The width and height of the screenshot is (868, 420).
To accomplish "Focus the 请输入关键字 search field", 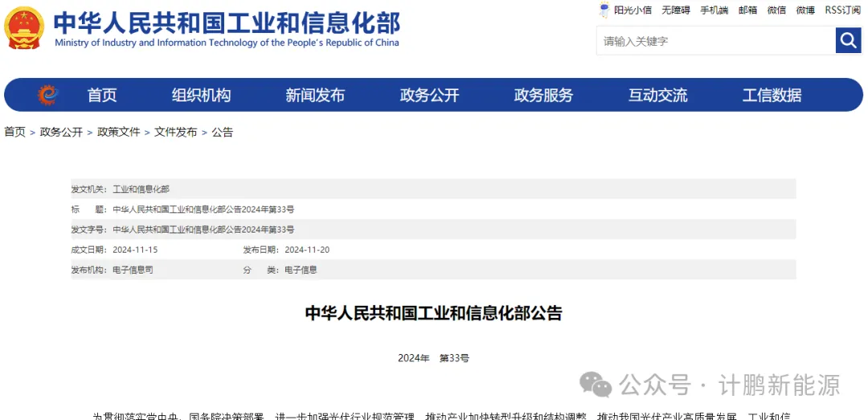I will pyautogui.click(x=716, y=41).
